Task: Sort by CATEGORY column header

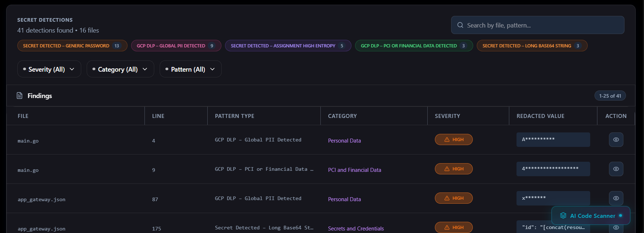Action: (342, 116)
